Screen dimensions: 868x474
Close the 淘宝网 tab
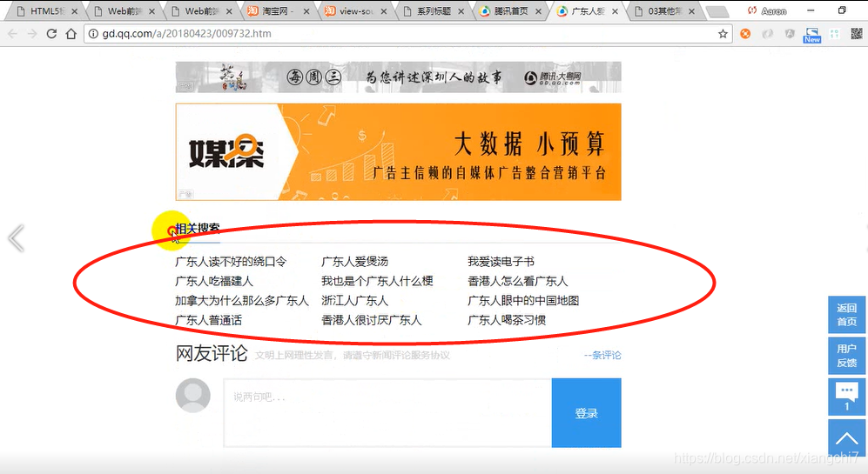(x=306, y=11)
